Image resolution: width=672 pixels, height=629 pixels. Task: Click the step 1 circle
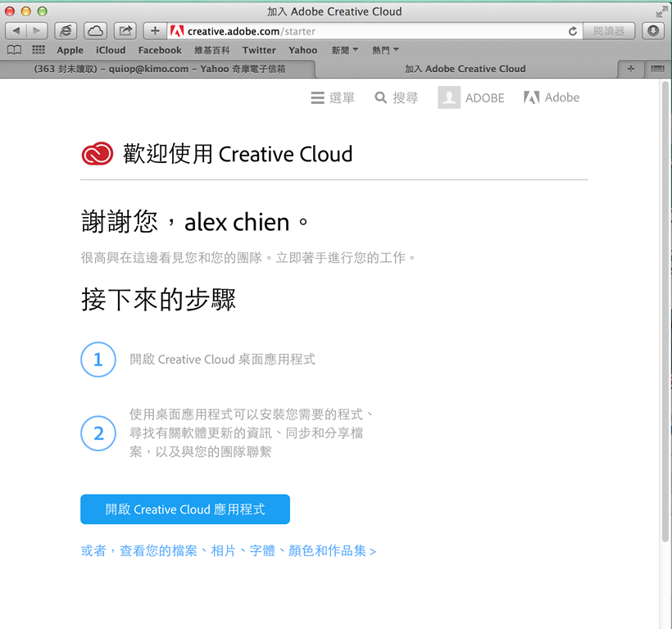click(x=98, y=360)
